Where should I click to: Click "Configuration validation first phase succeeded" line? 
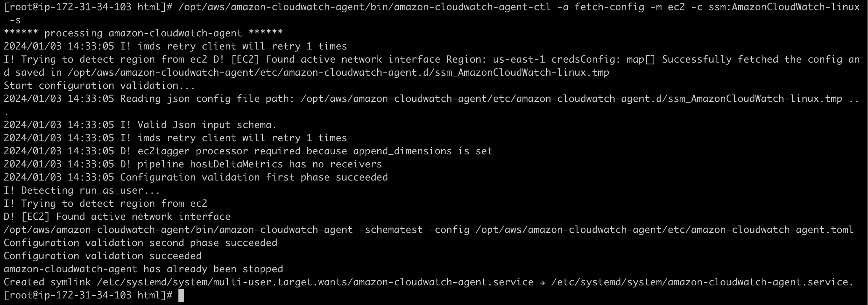pos(254,177)
